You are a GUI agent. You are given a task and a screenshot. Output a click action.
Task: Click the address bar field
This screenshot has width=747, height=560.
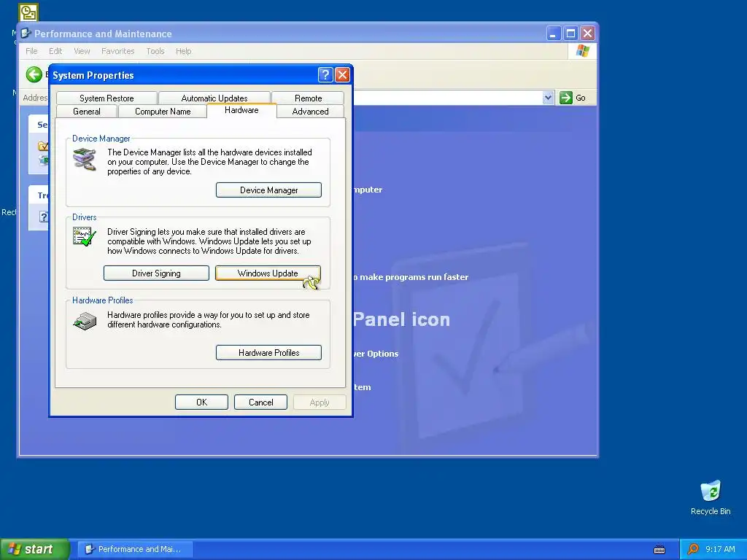447,98
